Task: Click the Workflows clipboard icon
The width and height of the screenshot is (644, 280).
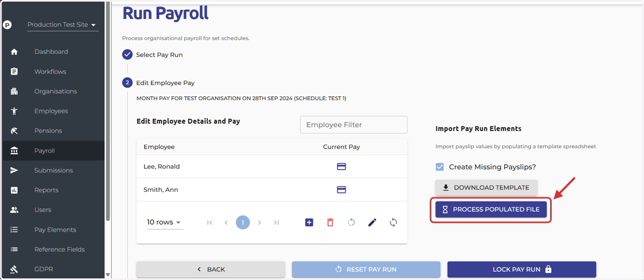Action: [x=14, y=71]
